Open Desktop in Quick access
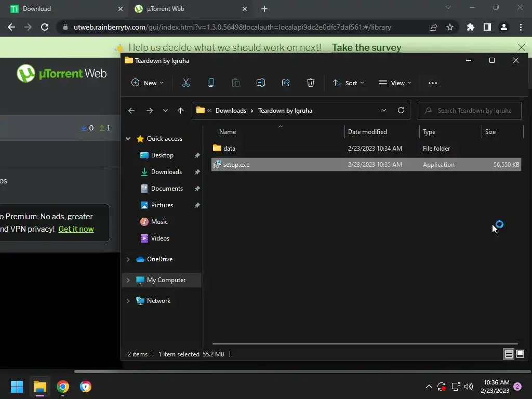The height and width of the screenshot is (399, 532). click(x=162, y=155)
